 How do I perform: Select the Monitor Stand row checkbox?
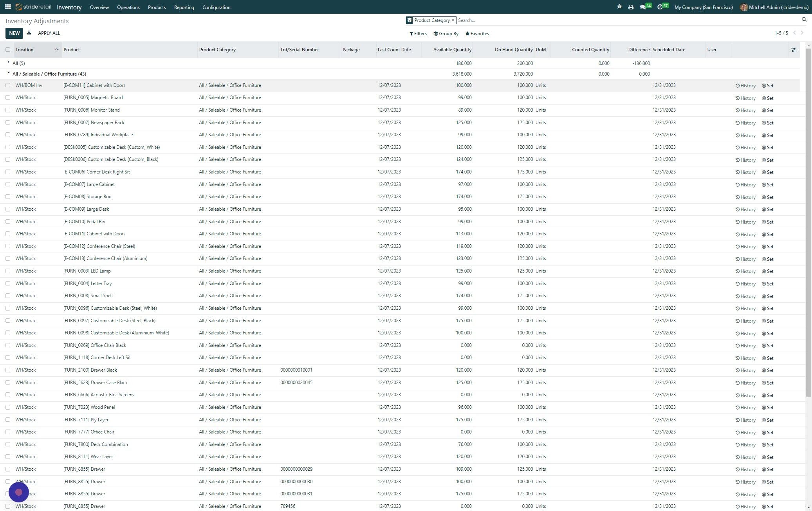tap(8, 110)
